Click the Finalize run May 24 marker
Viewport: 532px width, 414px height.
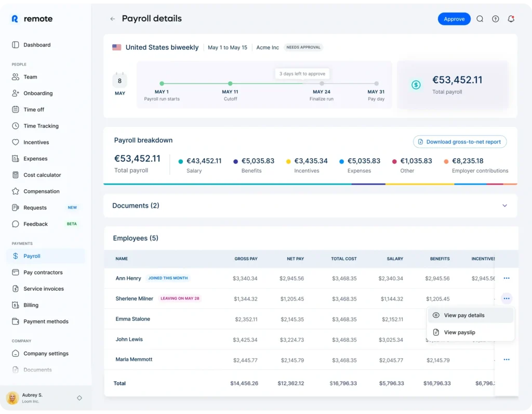(x=322, y=83)
